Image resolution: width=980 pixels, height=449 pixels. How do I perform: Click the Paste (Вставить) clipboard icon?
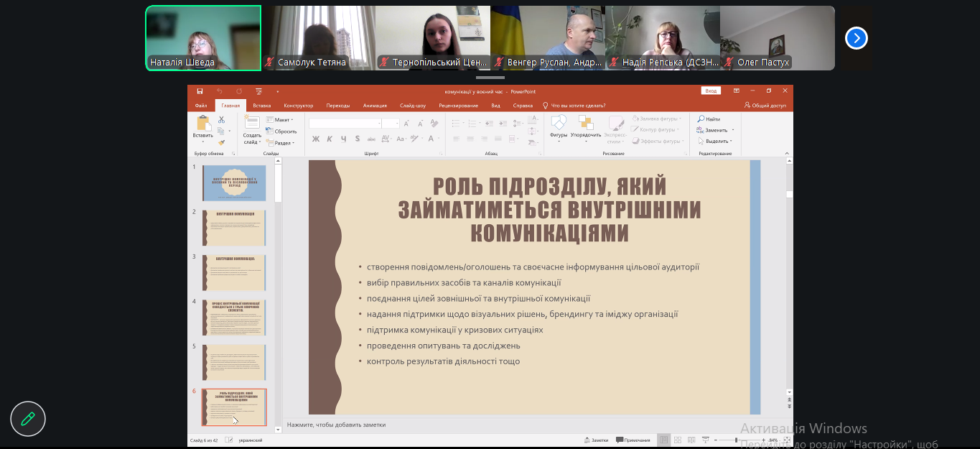click(x=202, y=124)
